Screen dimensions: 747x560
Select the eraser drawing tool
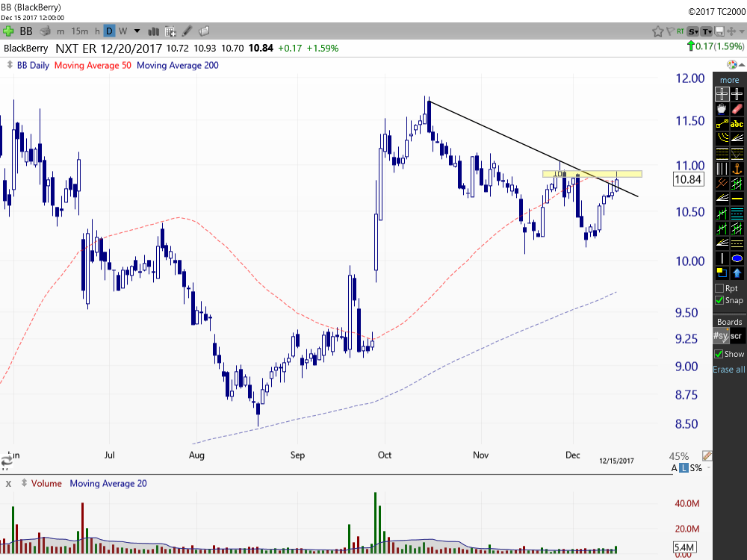click(x=737, y=109)
